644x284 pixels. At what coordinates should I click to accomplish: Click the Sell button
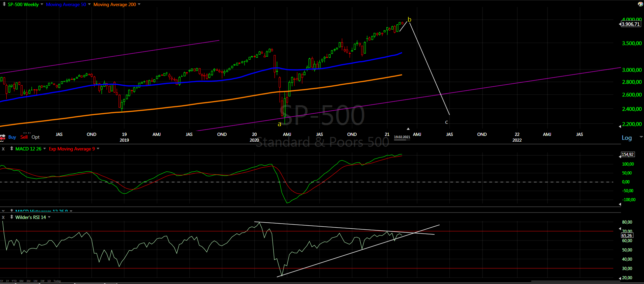coord(24,137)
